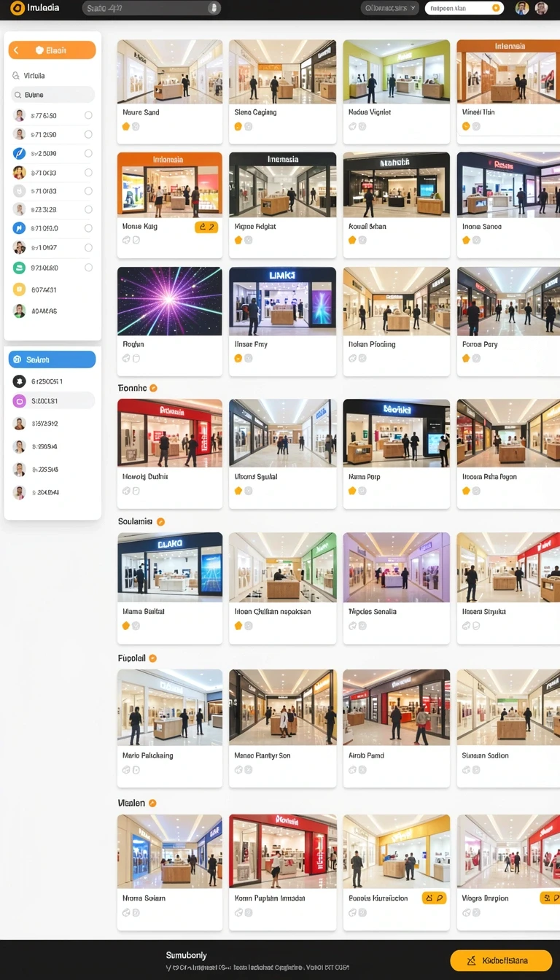Viewport: 560px width, 980px height.
Task: Click the microphone icon in search bar
Action: [213, 8]
